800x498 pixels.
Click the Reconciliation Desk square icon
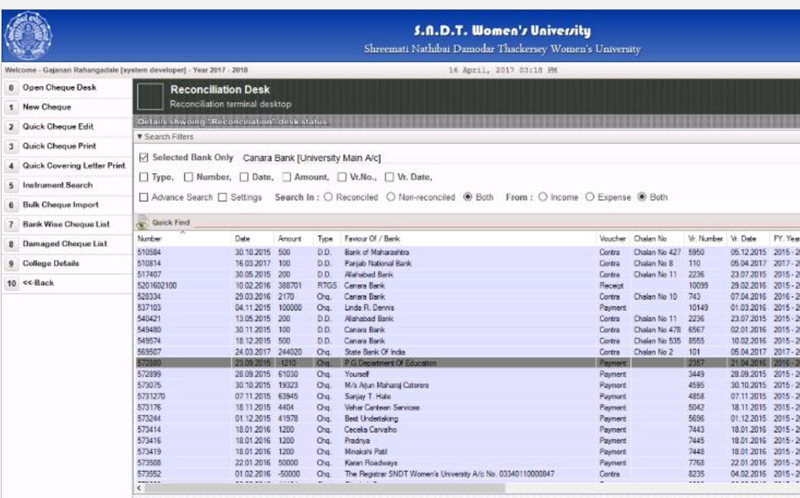click(150, 96)
